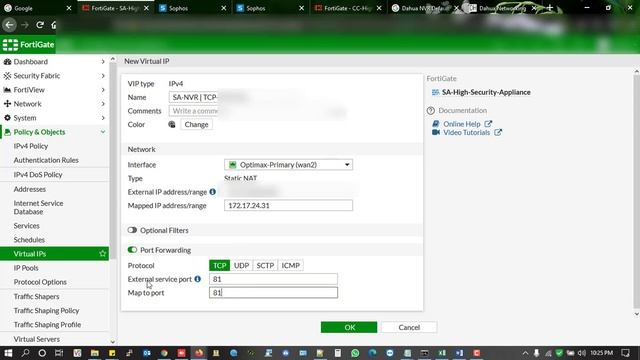
Task: Toggle the favorite star on Virtual IPs
Action: (102, 253)
